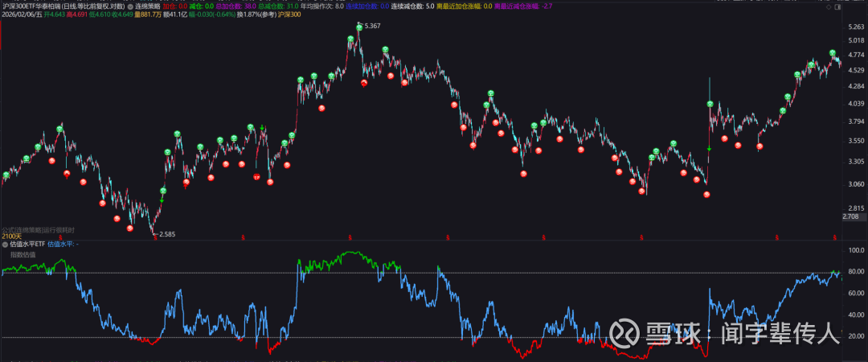The width and height of the screenshot is (868, 362).
Task: Click the 总加仓数 value in header
Action: (x=250, y=5)
